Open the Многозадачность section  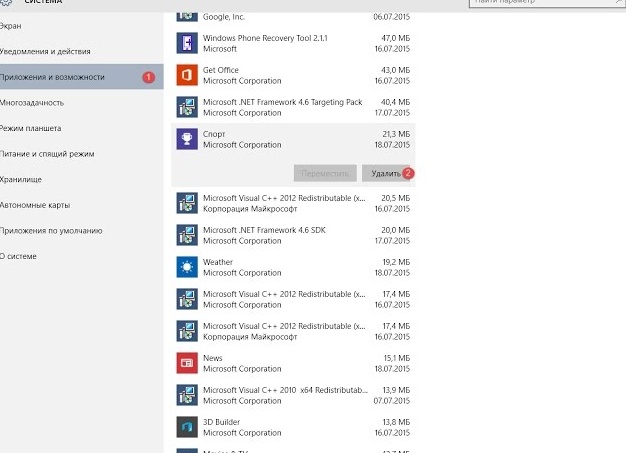(x=81, y=103)
